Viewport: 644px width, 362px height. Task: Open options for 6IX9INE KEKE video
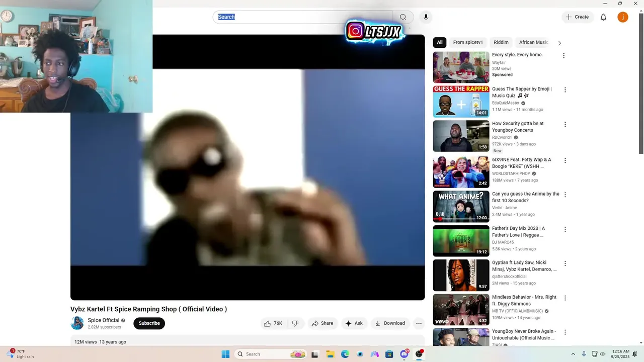565,160
